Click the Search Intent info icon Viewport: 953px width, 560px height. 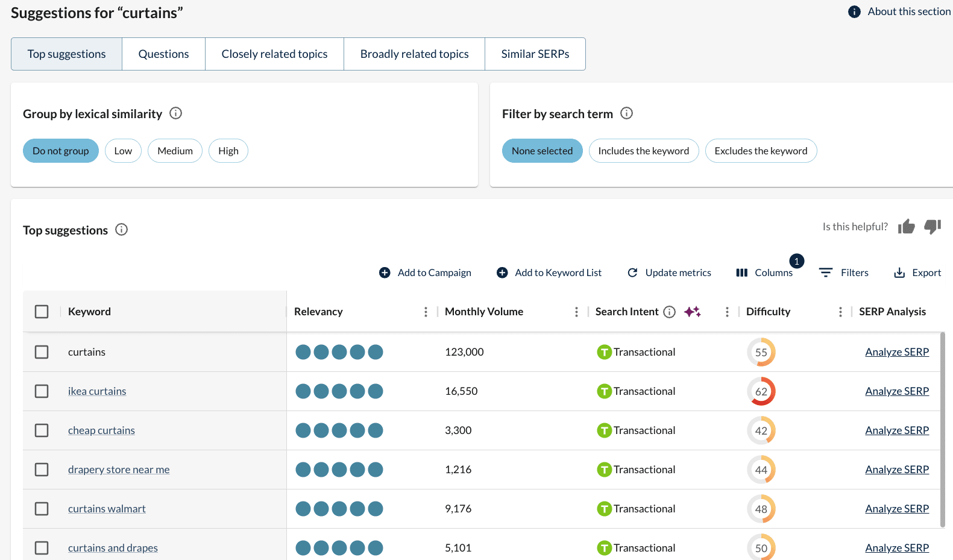point(669,312)
